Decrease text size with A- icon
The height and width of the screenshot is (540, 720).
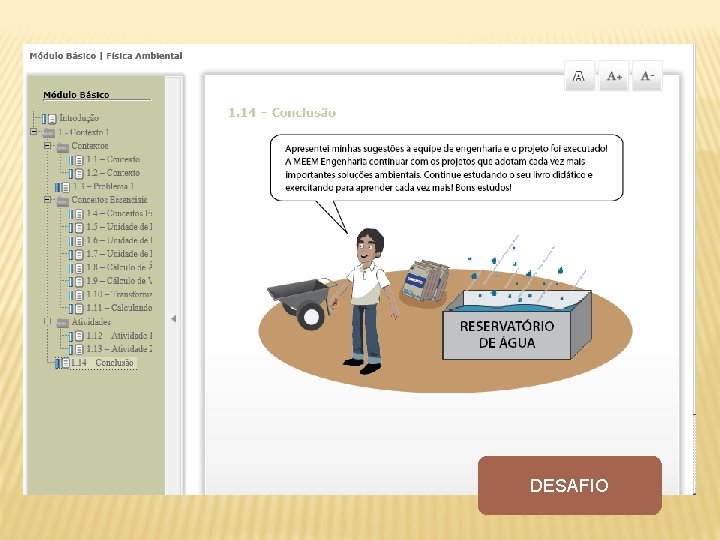tap(647, 76)
